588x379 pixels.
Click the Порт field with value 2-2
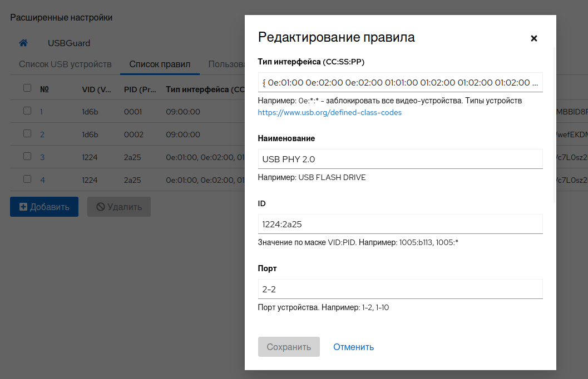400,289
